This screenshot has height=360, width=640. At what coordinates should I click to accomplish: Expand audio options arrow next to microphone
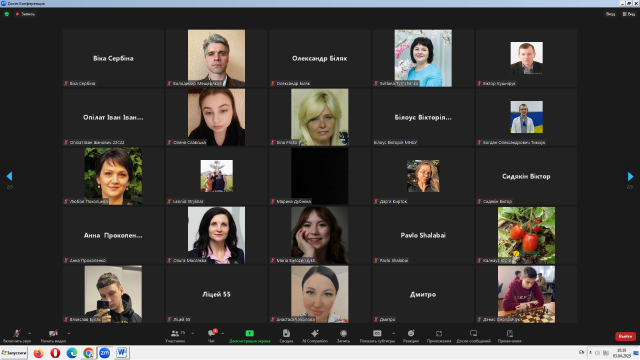29,333
